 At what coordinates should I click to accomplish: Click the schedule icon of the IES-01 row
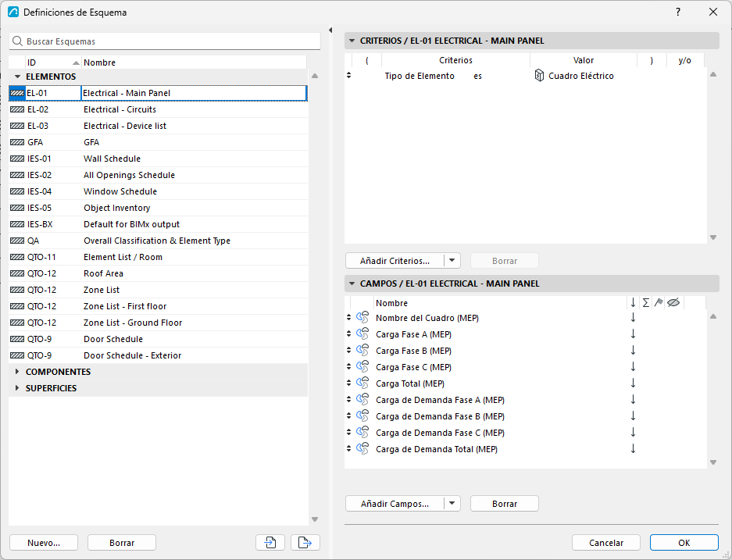tap(17, 159)
